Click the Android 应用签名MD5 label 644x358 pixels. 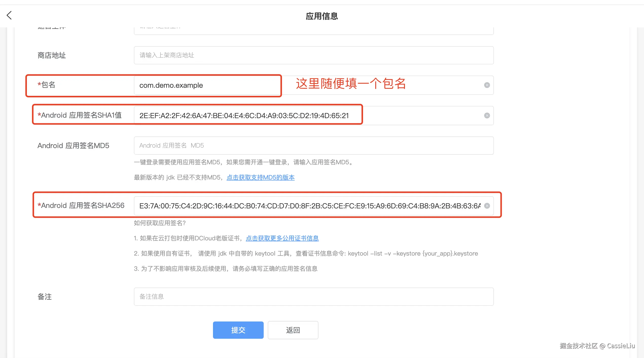pos(73,146)
